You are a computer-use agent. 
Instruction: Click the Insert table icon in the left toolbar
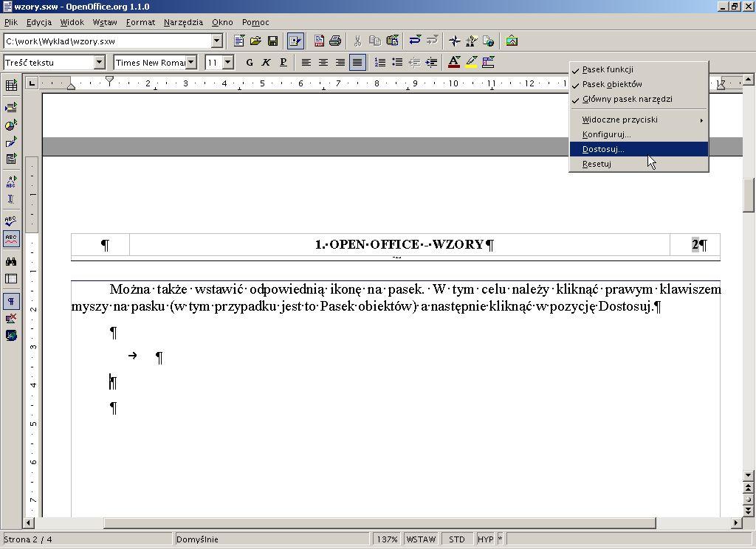pos(11,86)
